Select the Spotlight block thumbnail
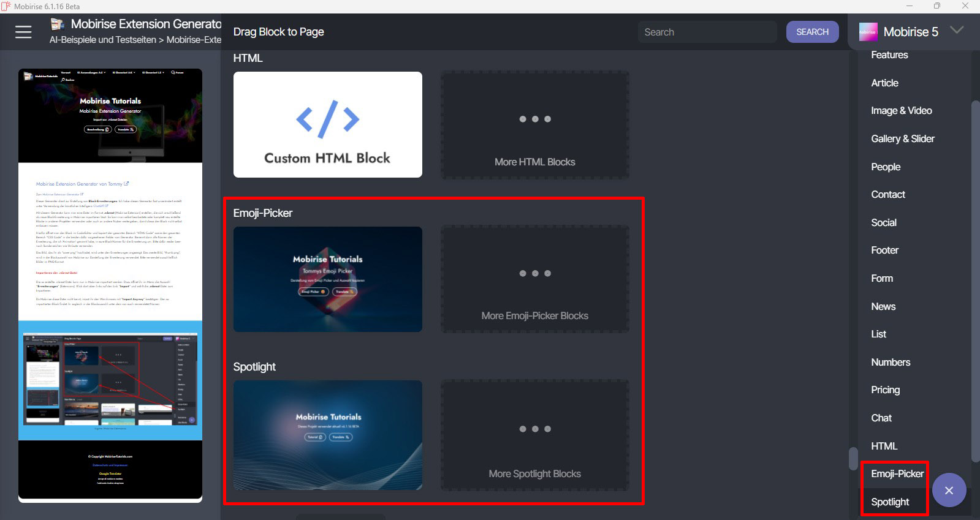Image resolution: width=980 pixels, height=520 pixels. [x=327, y=435]
